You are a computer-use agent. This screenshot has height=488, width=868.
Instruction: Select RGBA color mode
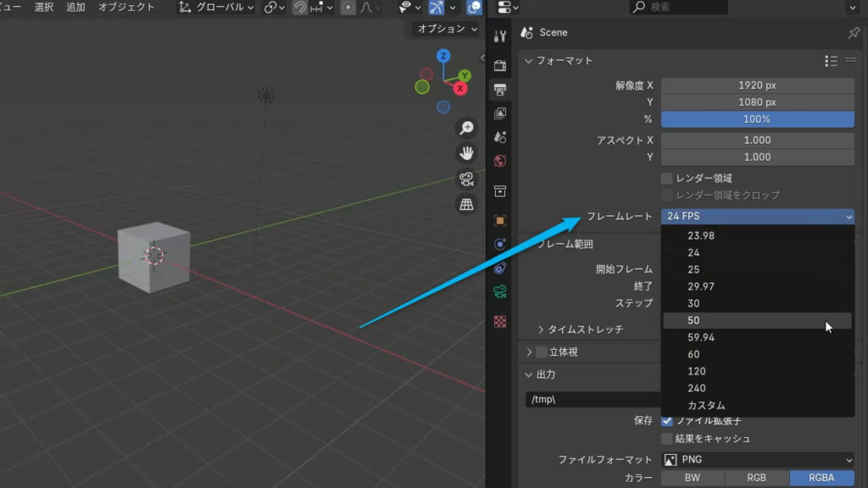(821, 478)
